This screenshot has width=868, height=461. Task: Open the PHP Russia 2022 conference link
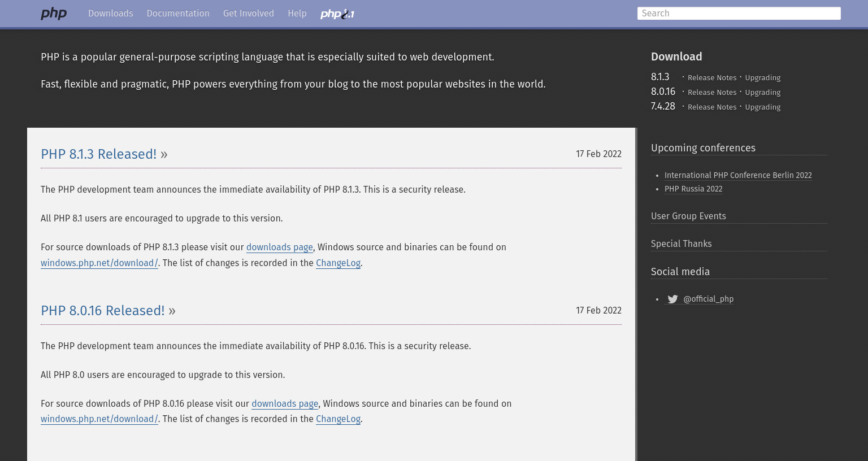pyautogui.click(x=693, y=189)
